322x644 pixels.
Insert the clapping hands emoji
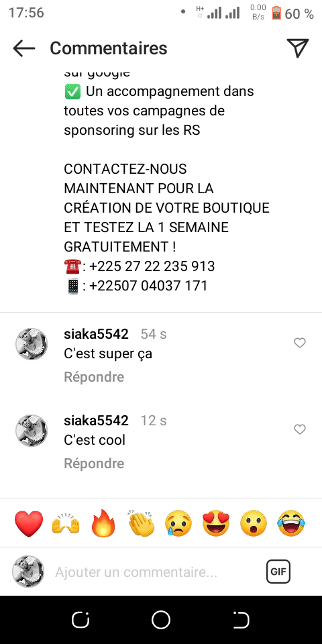141,523
